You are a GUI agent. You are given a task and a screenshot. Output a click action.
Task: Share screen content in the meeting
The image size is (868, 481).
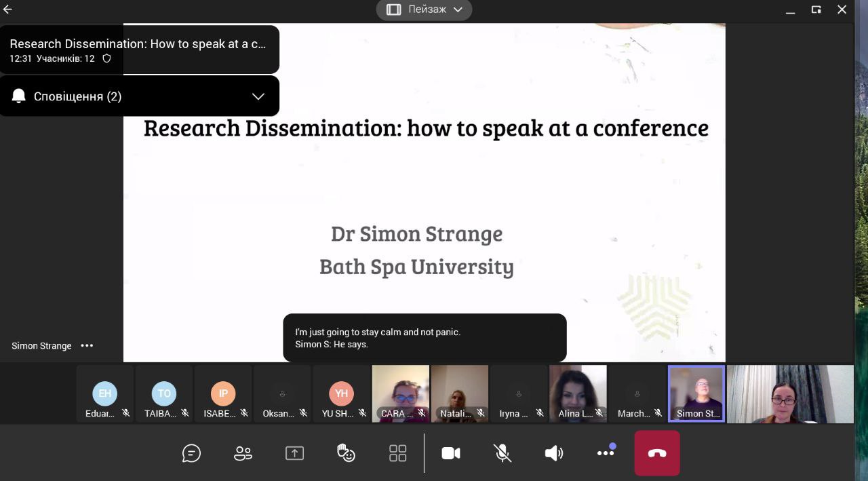(294, 453)
